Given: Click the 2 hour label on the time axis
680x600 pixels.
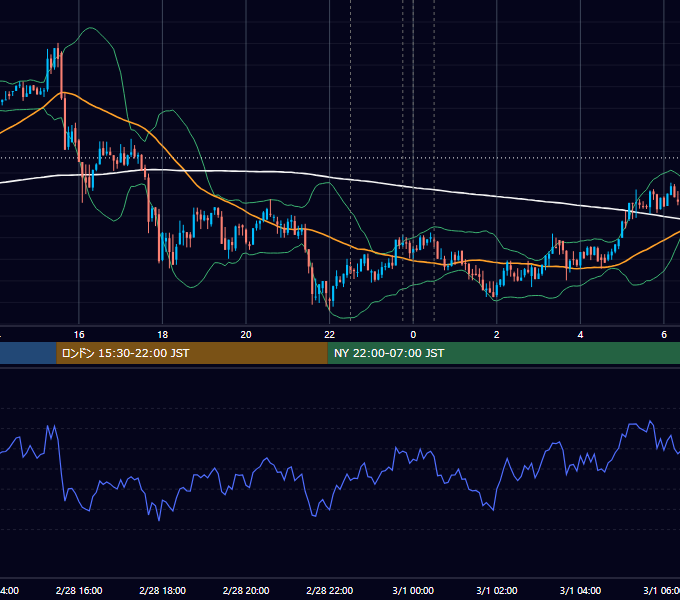Looking at the screenshot, I should pos(497,335).
